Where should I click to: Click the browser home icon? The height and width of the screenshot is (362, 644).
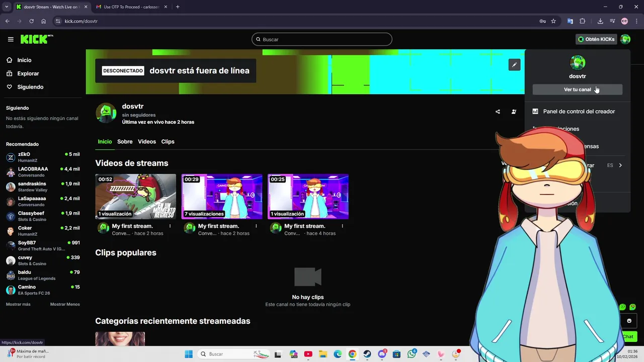point(44,21)
